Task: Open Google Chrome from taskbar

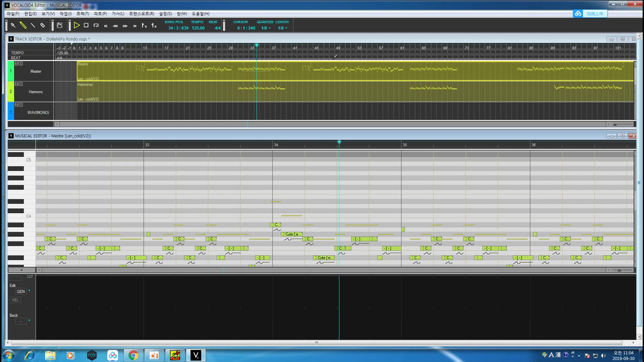Action: point(133,355)
